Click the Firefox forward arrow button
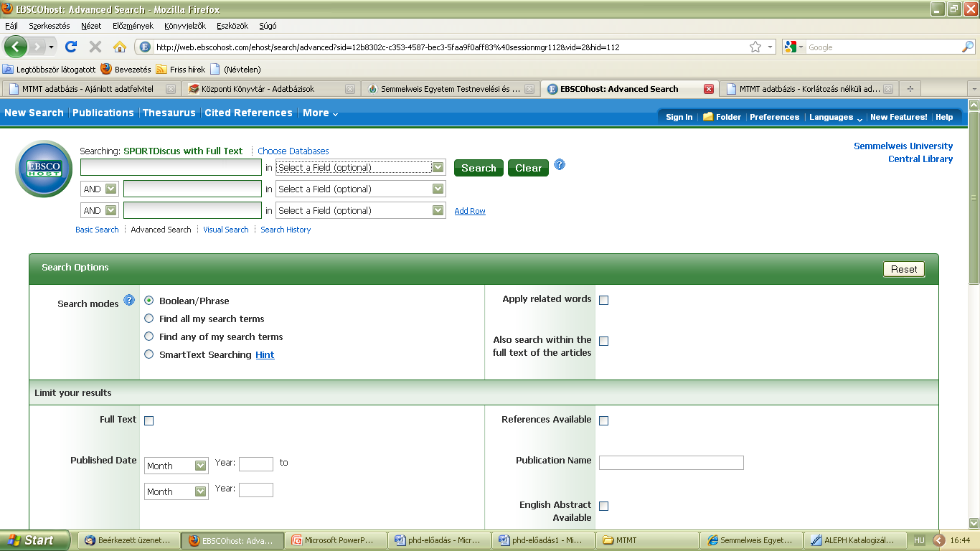Viewport: 980px width, 551px height. coord(39,47)
